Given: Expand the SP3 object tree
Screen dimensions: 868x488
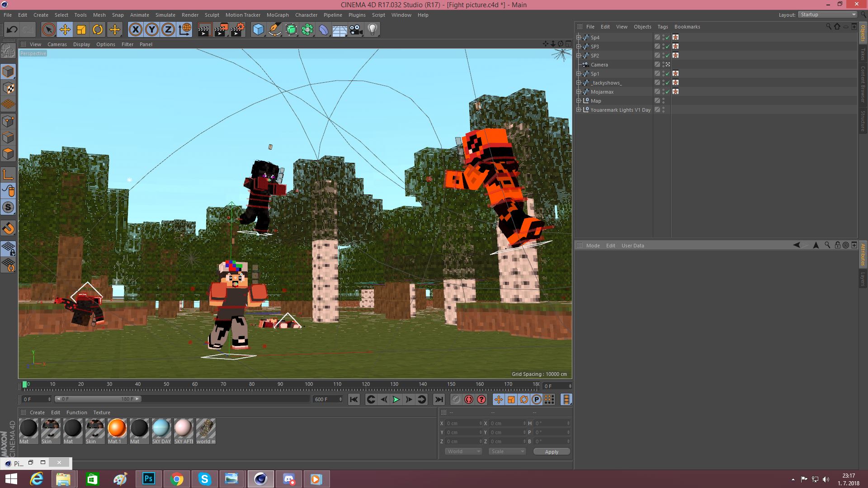Looking at the screenshot, I should (x=579, y=47).
